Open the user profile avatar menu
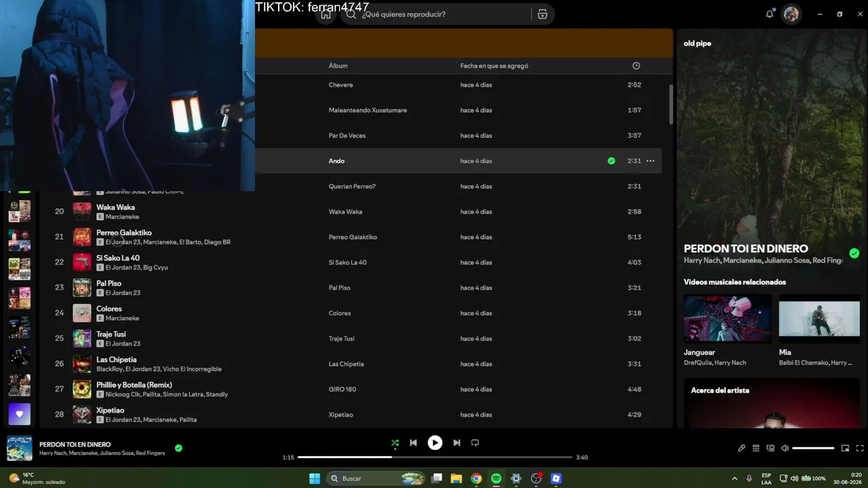Image resolution: width=868 pixels, height=488 pixels. [791, 14]
